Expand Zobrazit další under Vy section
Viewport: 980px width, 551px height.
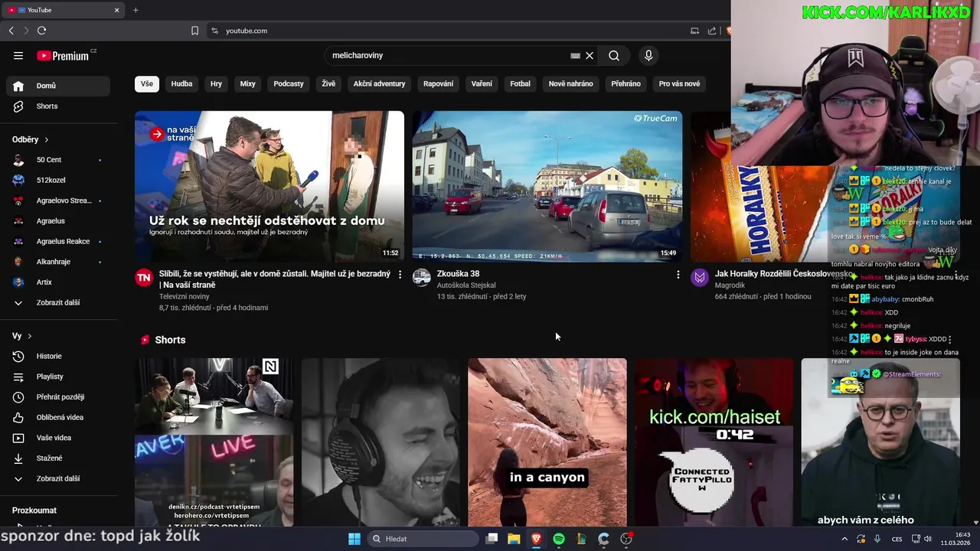[58, 478]
